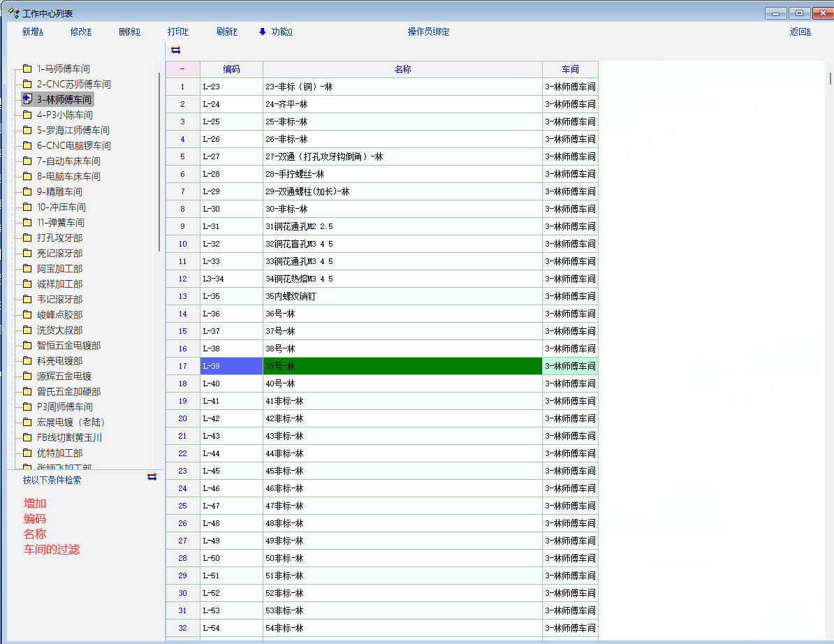Click the red-blue swap icon above the table
Viewport: 834px width, 644px height.
tap(175, 50)
